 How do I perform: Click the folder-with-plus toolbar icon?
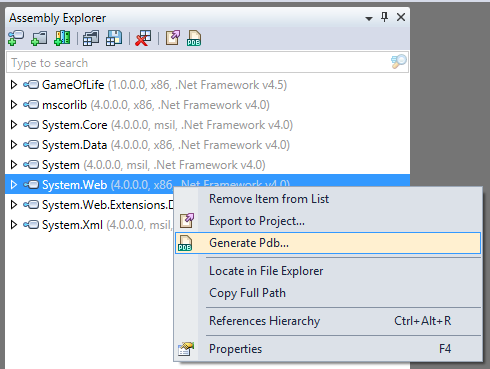click(39, 38)
